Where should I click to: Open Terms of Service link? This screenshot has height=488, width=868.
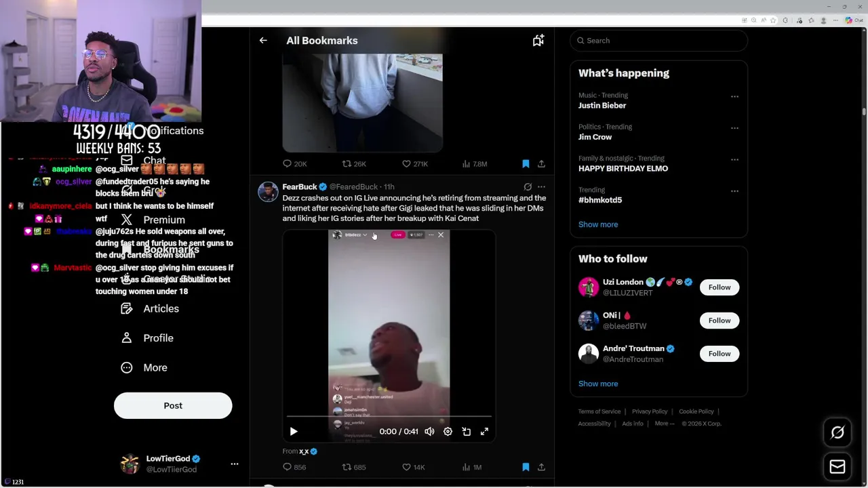coord(599,411)
